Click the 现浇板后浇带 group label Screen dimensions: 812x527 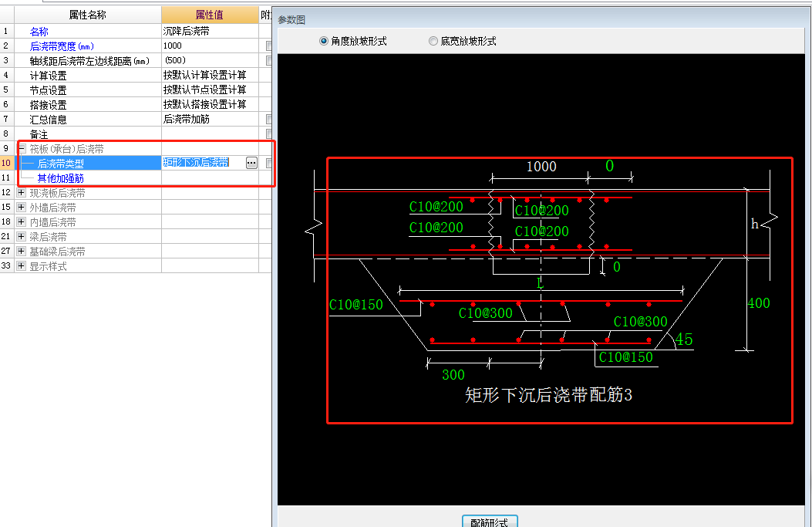coord(58,194)
